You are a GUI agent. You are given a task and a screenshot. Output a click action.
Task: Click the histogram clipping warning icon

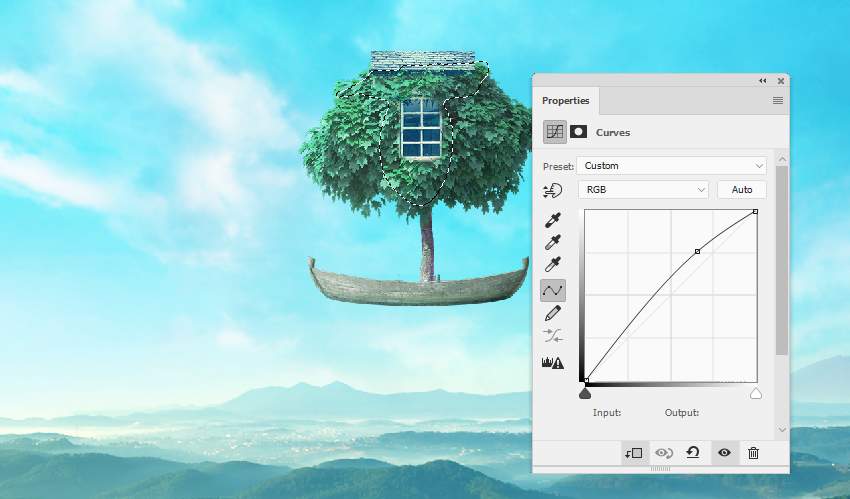pyautogui.click(x=552, y=362)
